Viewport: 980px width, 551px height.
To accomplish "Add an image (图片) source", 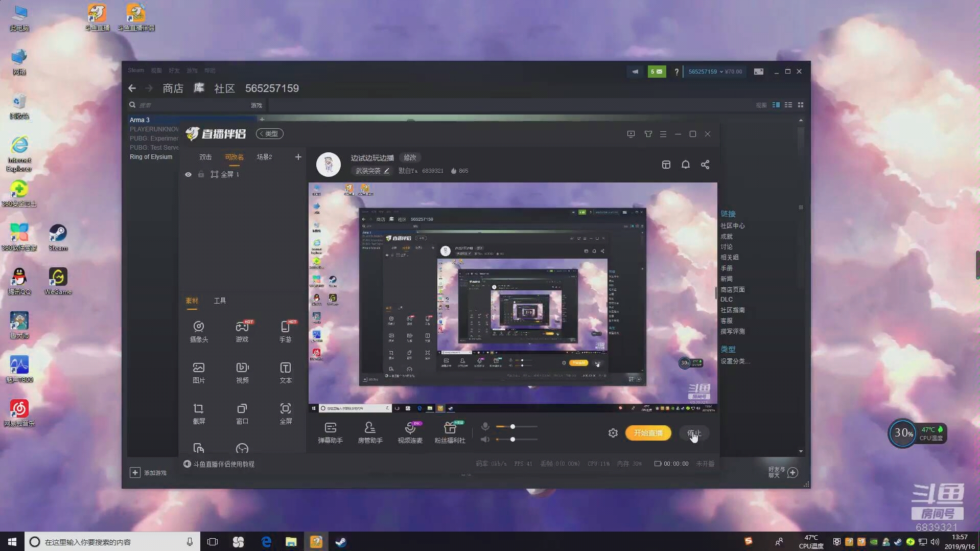I will click(x=199, y=373).
